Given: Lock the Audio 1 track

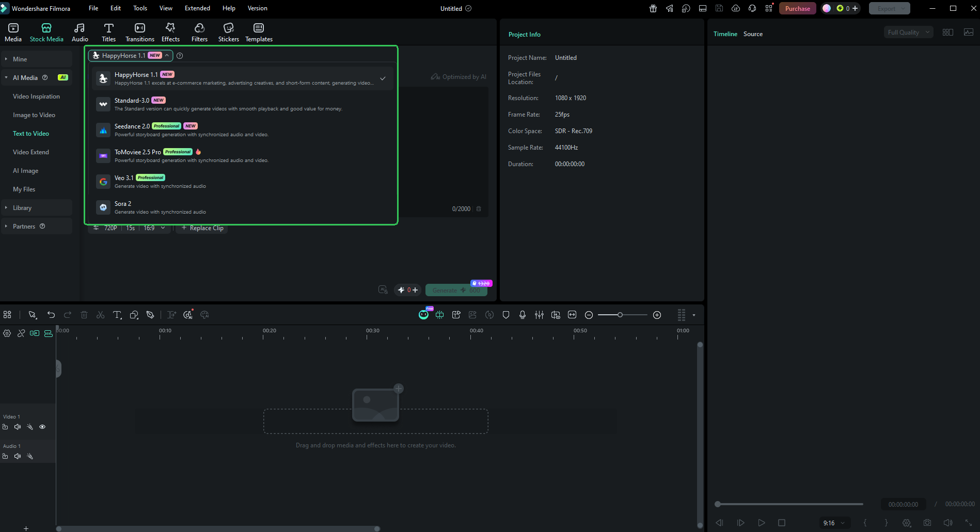Looking at the screenshot, I should pos(5,456).
